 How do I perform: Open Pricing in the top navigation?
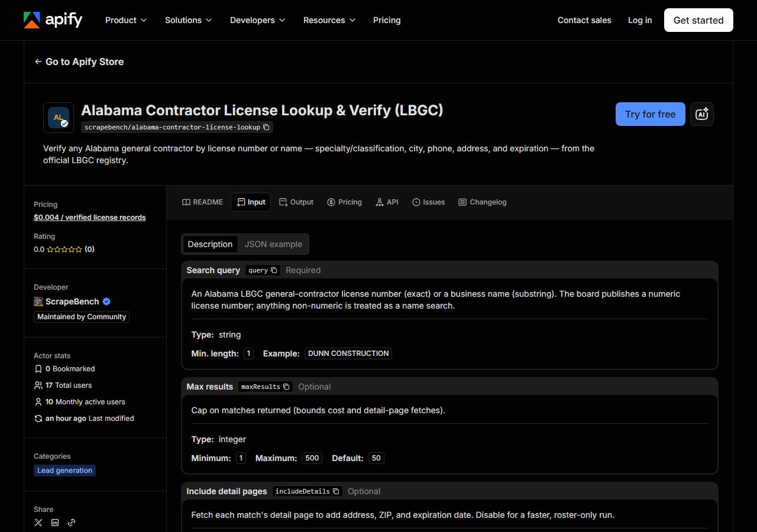(x=387, y=20)
